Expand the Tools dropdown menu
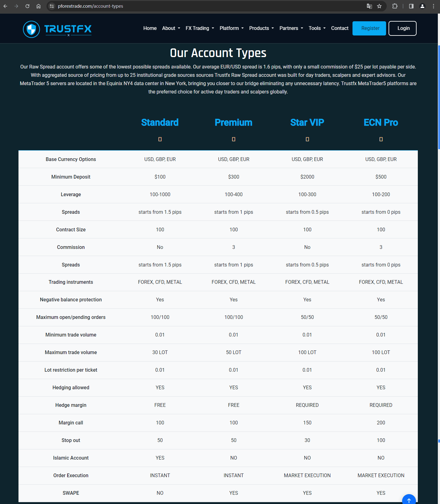This screenshot has height=504, width=440. tap(317, 28)
